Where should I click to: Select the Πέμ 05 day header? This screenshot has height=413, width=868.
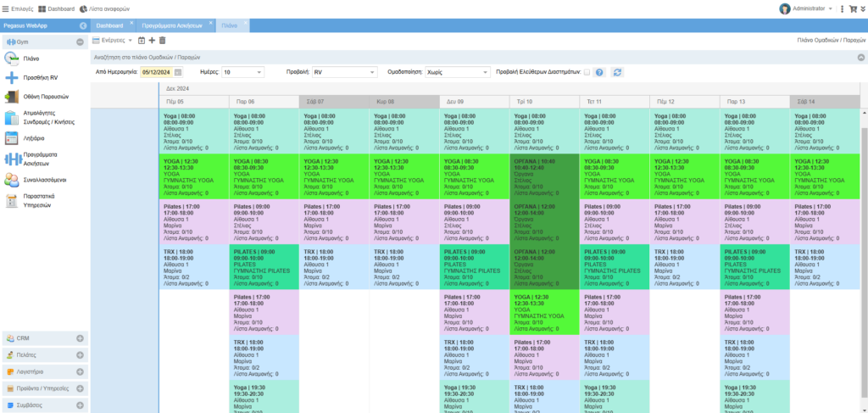194,102
